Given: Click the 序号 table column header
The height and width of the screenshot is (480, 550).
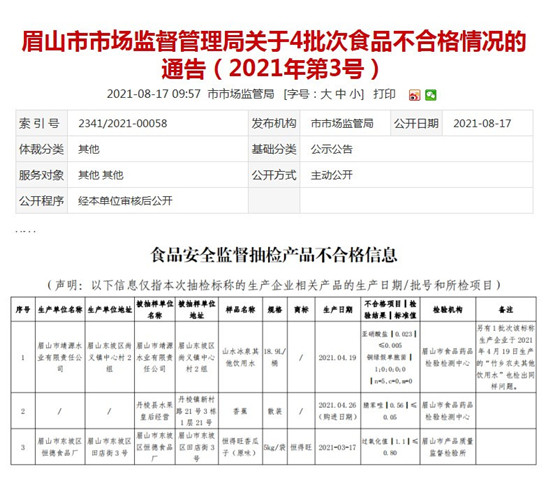Looking at the screenshot, I should click(23, 309).
